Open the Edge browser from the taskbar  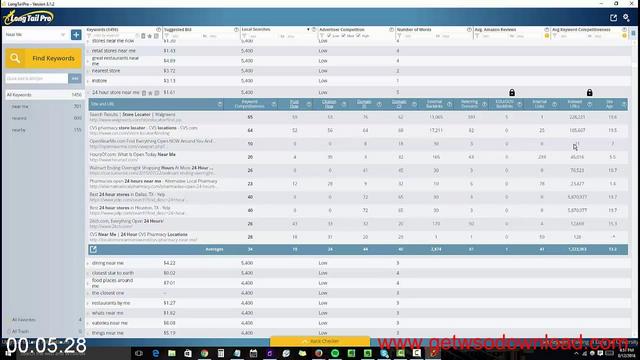click(x=155, y=353)
